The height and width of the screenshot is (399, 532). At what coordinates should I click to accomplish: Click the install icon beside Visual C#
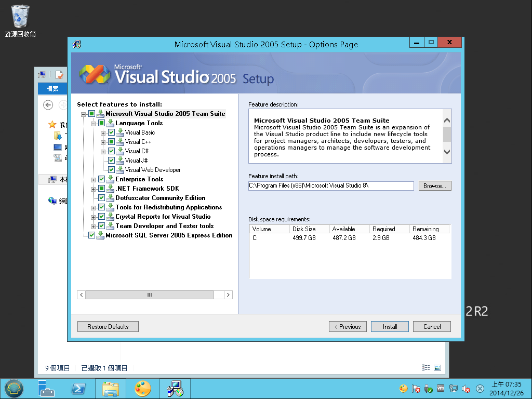(120, 151)
